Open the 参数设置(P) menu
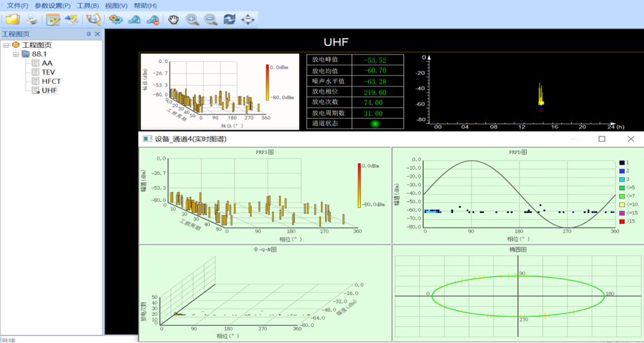The width and height of the screenshot is (644, 343). click(53, 5)
